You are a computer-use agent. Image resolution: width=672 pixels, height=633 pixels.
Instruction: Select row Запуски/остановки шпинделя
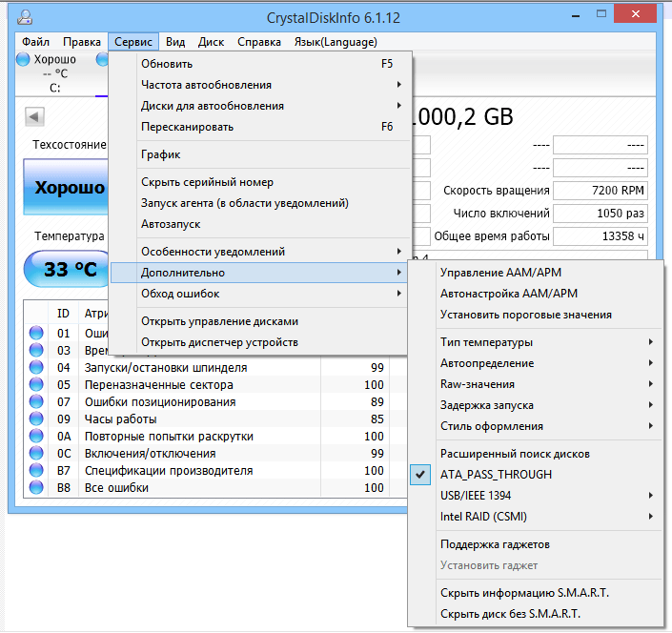[x=215, y=367]
